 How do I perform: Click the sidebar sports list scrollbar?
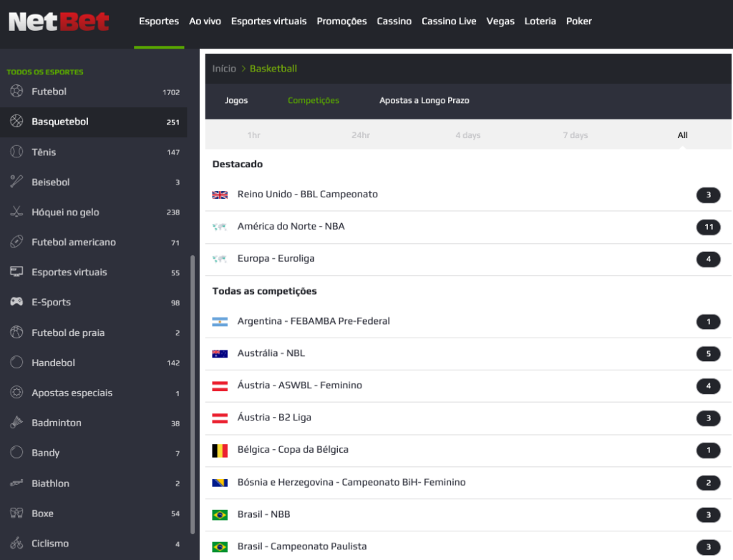193,395
